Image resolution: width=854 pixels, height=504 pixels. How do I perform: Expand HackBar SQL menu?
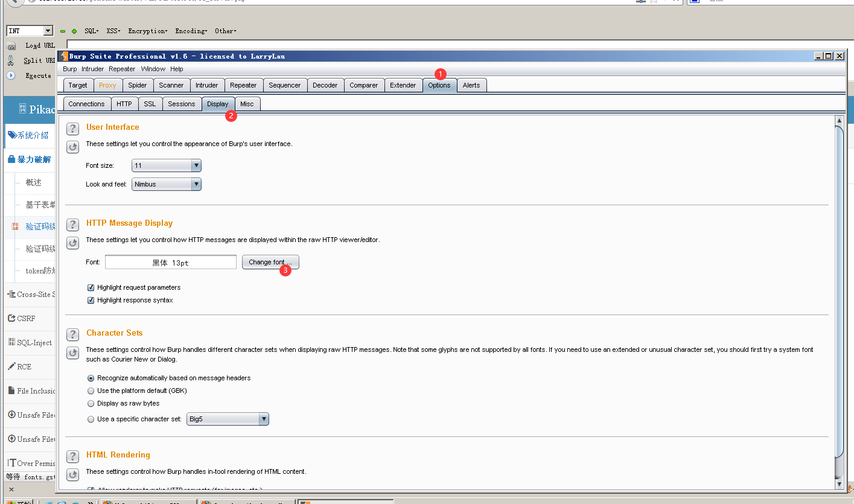92,31
